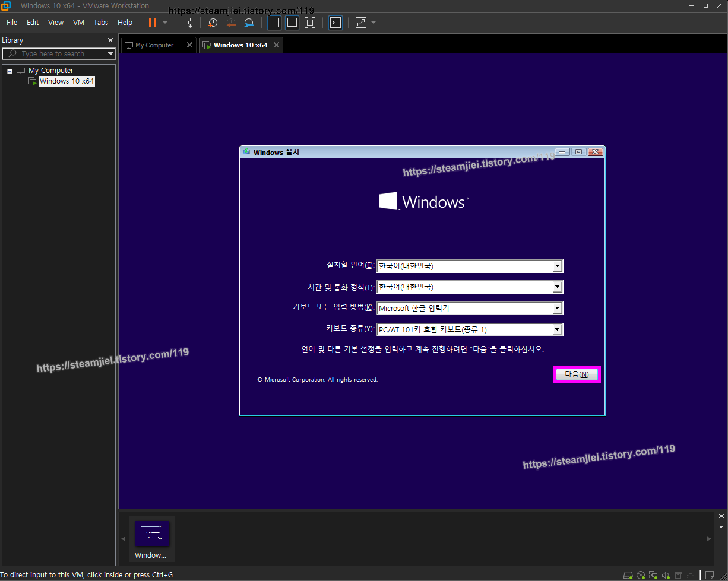
Task: Click the stretch guest display icon
Action: coord(361,23)
